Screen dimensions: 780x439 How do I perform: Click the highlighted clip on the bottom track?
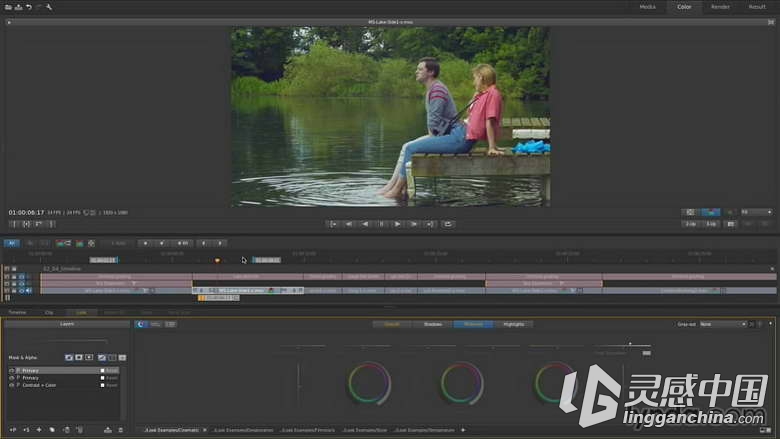(248, 290)
